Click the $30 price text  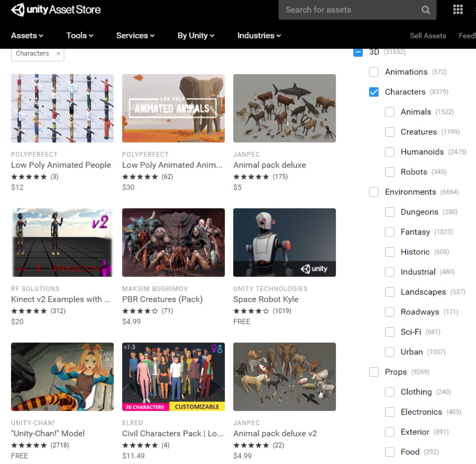click(x=129, y=187)
